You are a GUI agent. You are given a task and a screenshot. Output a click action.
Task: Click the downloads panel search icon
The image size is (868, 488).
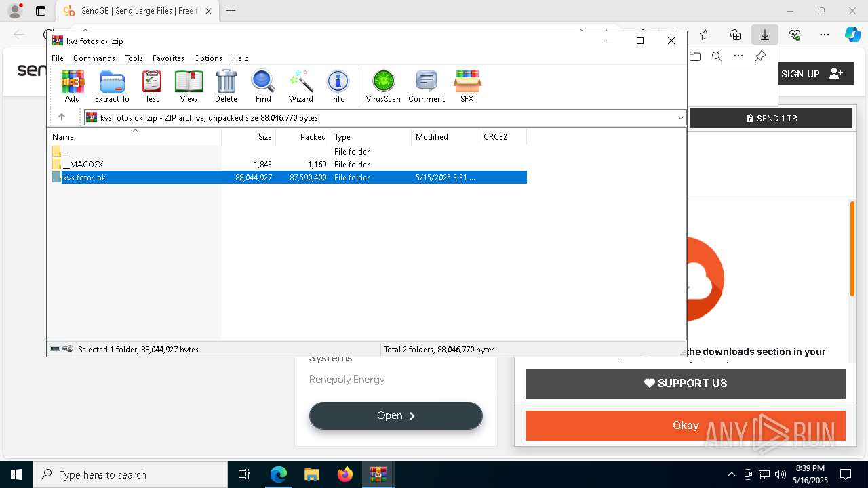[x=717, y=56]
